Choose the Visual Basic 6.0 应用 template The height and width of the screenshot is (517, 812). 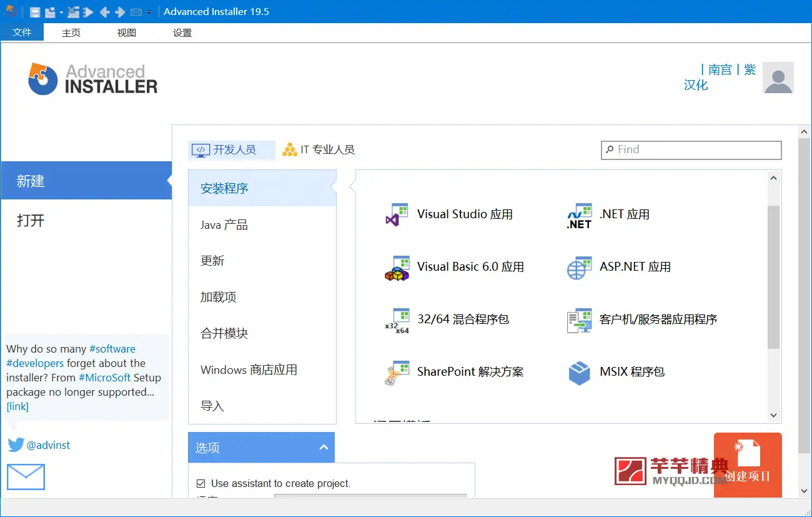(x=471, y=266)
